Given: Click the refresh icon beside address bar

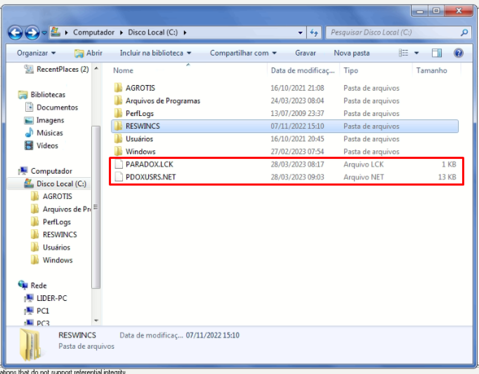Looking at the screenshot, I should [314, 33].
